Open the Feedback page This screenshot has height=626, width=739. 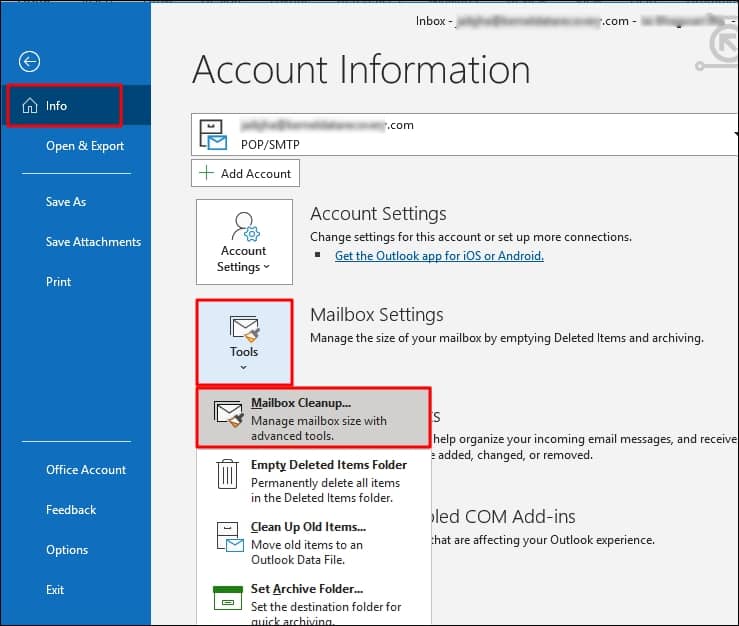pos(71,510)
